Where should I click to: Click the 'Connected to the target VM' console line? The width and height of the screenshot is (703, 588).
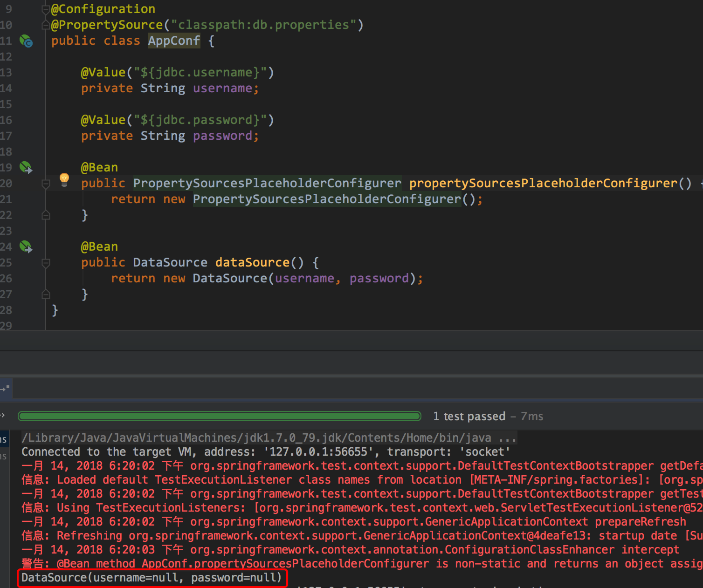click(266, 451)
